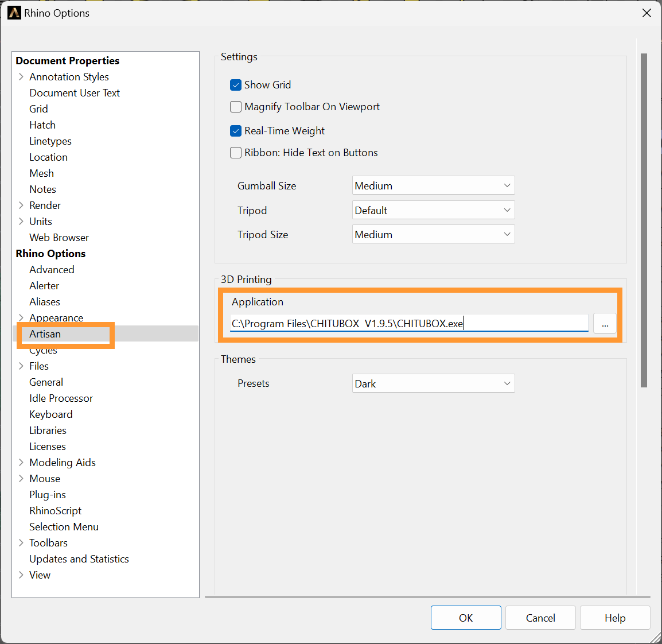Click the Rhino Options title bar icon
Image resolution: width=662 pixels, height=644 pixels.
14,13
